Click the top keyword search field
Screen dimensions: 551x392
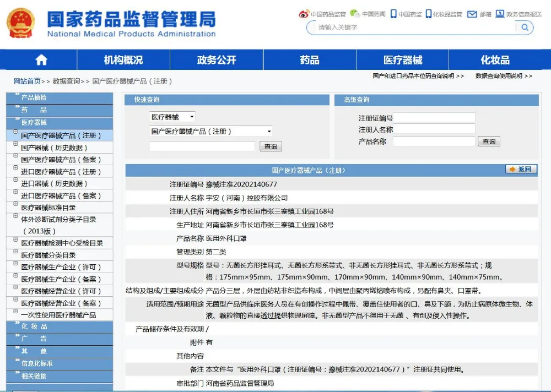pos(416,28)
